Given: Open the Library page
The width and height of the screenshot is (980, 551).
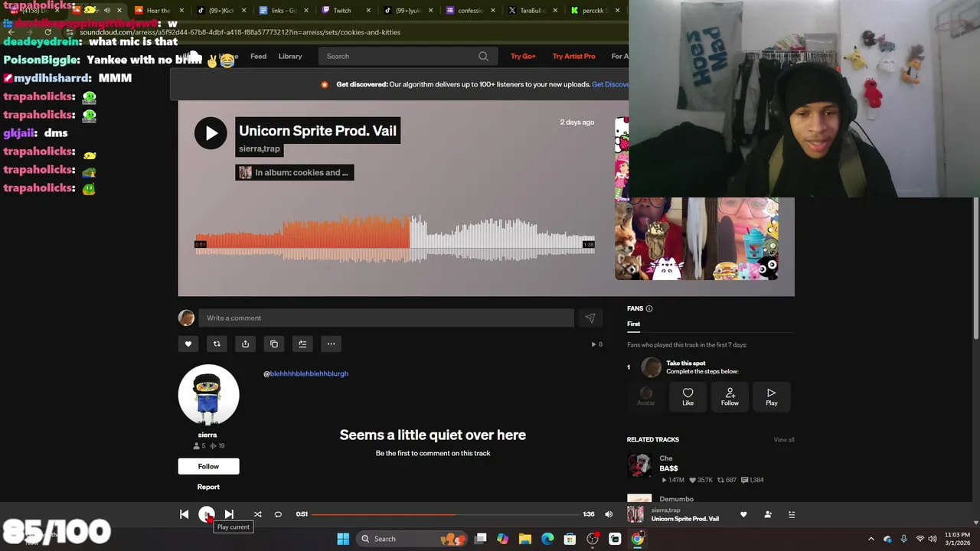Looking at the screenshot, I should [290, 56].
